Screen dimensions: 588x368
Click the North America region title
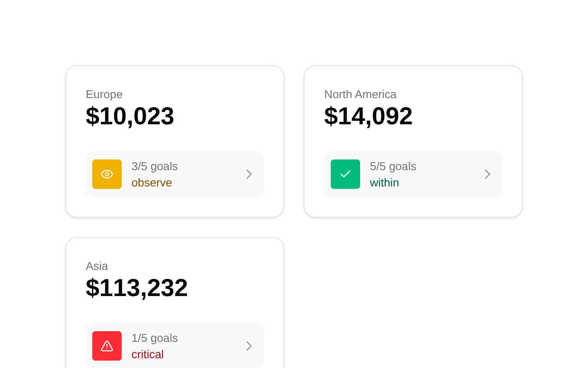click(x=360, y=94)
